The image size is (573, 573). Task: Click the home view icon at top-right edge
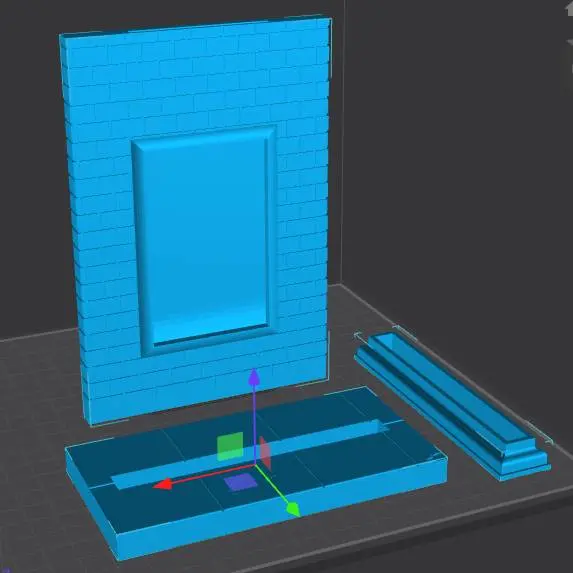point(569,8)
